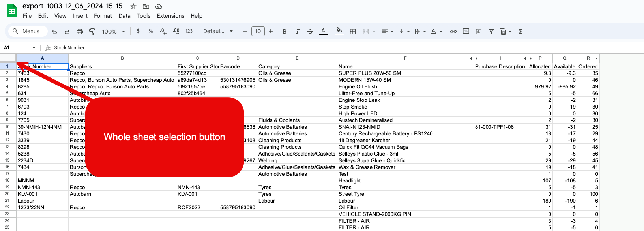Select the cell SUPER PLUS 20W-50 SM

click(x=405, y=73)
